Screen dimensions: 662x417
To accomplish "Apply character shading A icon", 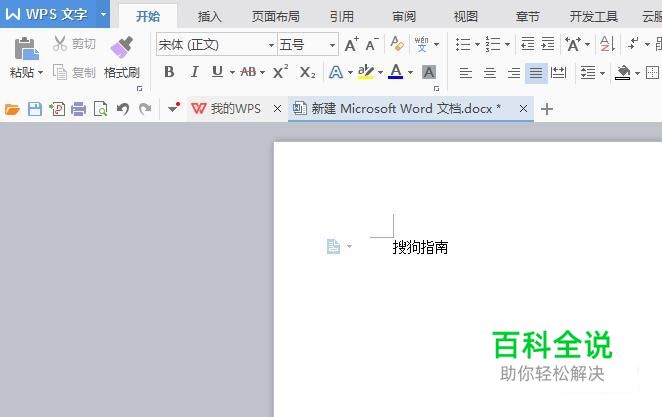I will (429, 73).
